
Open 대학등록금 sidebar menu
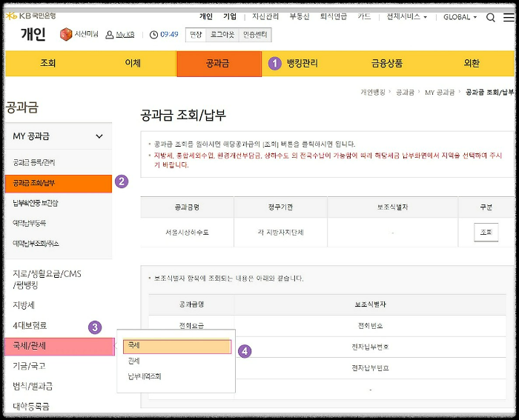(x=31, y=407)
